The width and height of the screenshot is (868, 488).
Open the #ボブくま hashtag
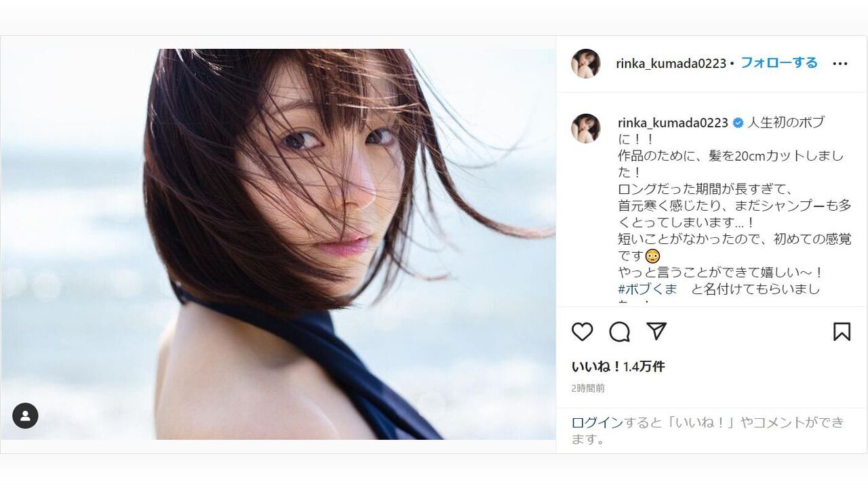click(648, 289)
